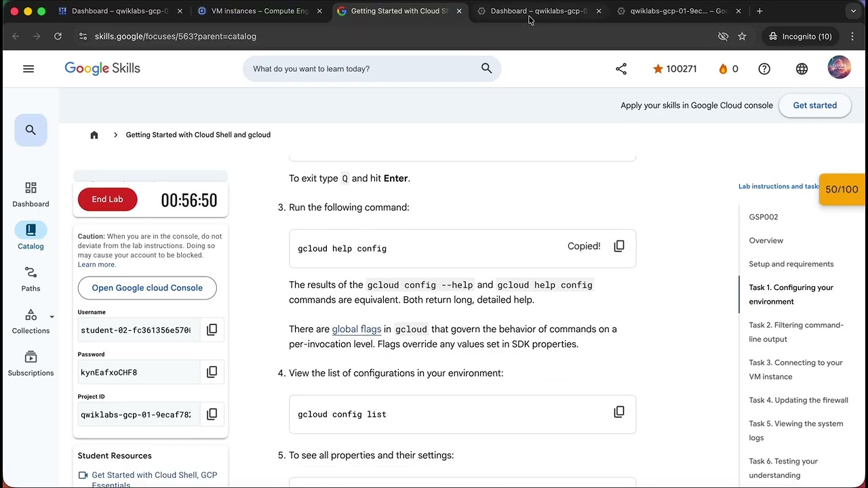This screenshot has width=868, height=488.
Task: Copy the Username value
Action: [212, 329]
